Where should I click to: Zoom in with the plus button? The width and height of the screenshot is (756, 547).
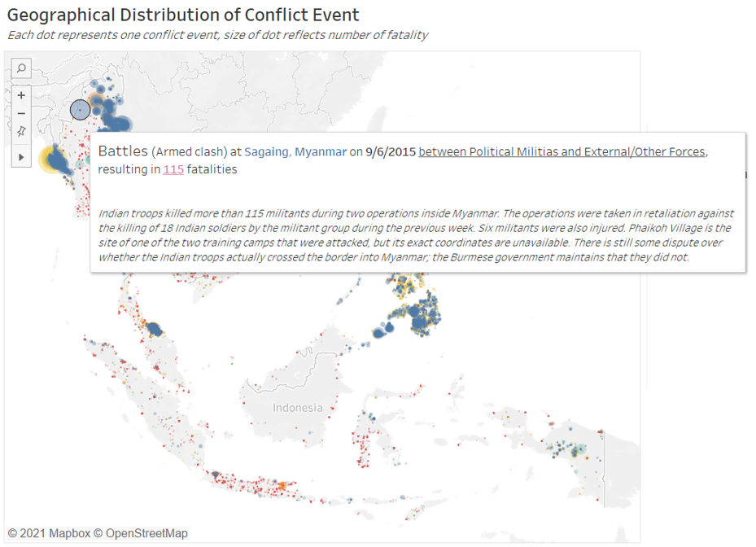[21, 95]
